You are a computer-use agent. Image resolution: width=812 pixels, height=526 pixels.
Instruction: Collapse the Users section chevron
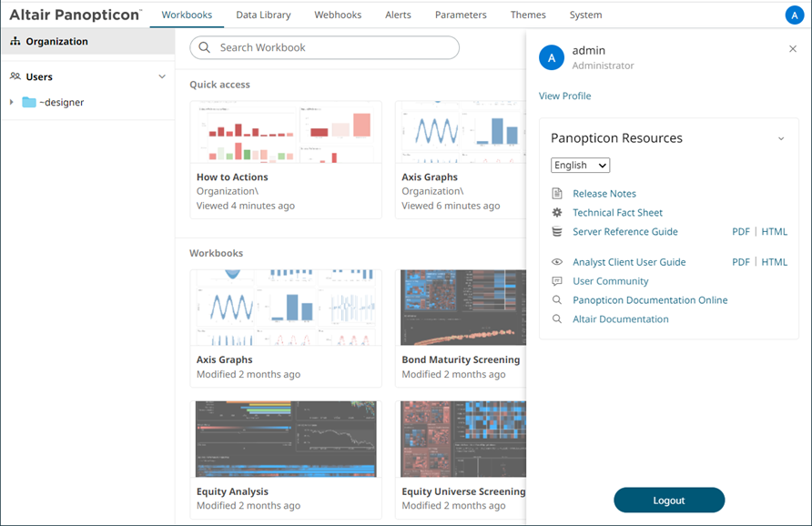(162, 76)
